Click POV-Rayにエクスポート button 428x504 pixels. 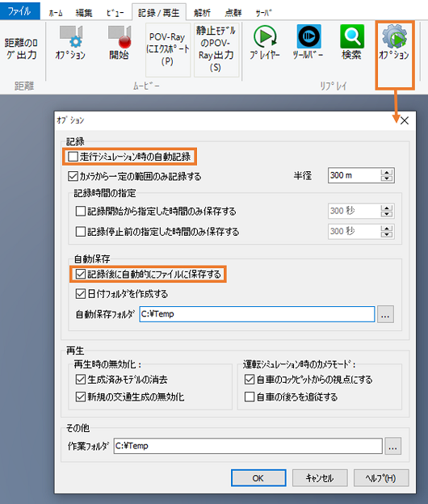click(x=167, y=49)
